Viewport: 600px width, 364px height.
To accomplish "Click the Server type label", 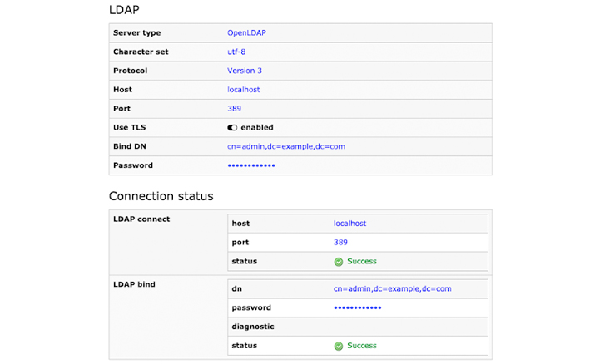I will coord(137,33).
